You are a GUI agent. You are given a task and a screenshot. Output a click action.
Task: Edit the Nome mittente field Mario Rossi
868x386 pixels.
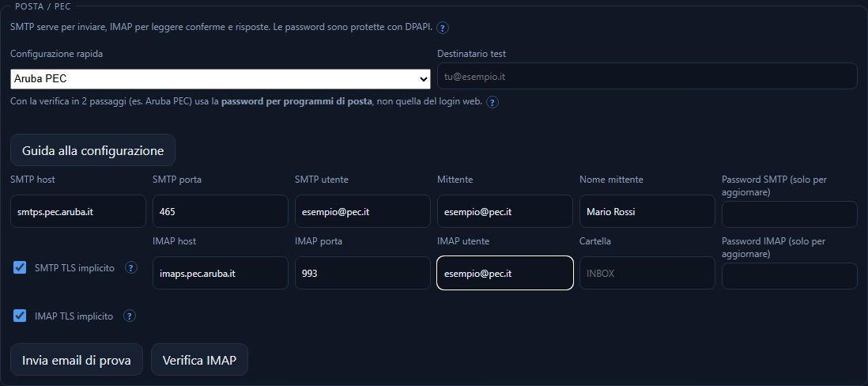(647, 211)
